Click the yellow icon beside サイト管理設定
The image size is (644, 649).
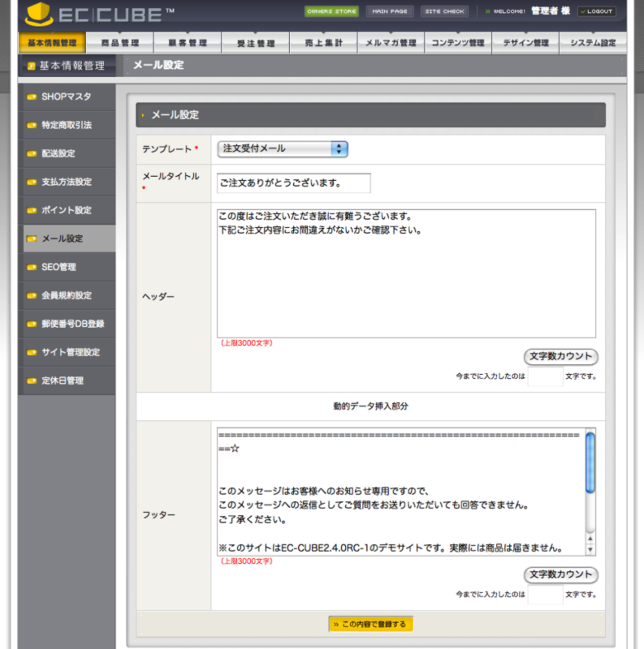32,352
